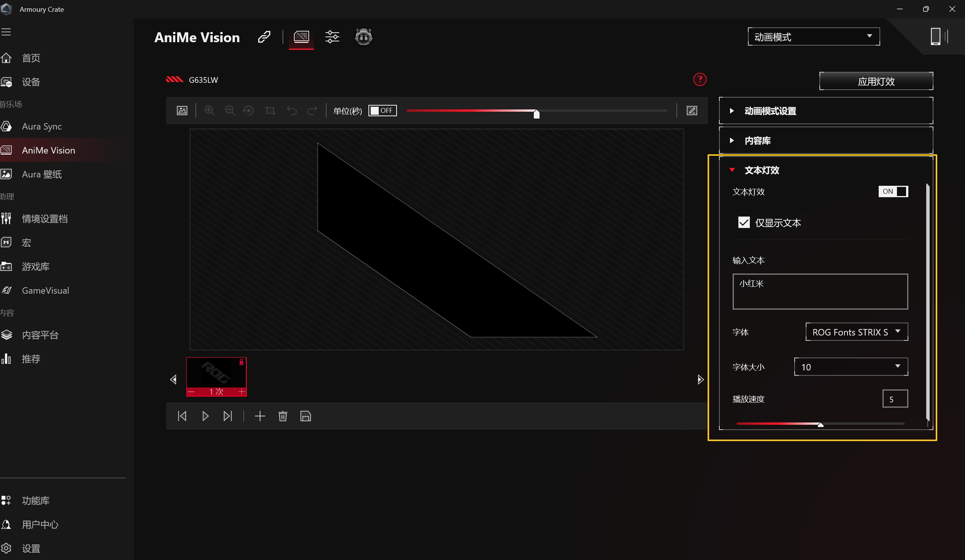Open 游戏库 game library
The width and height of the screenshot is (965, 560).
click(35, 267)
